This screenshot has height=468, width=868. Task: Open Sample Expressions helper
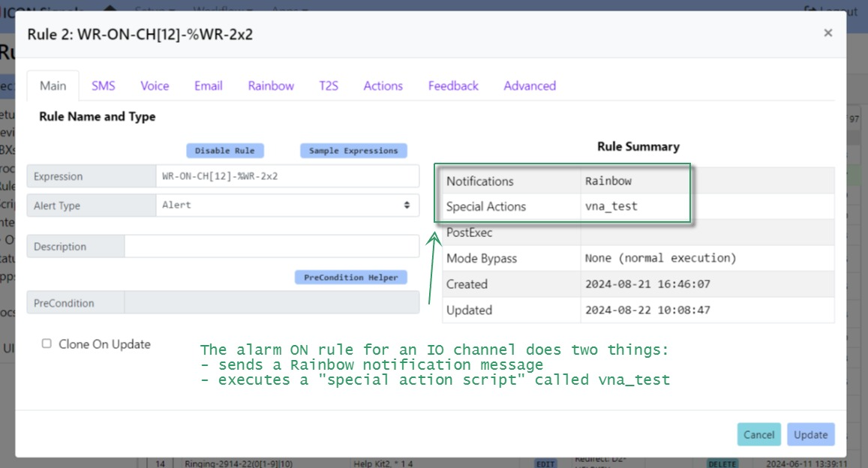(353, 151)
